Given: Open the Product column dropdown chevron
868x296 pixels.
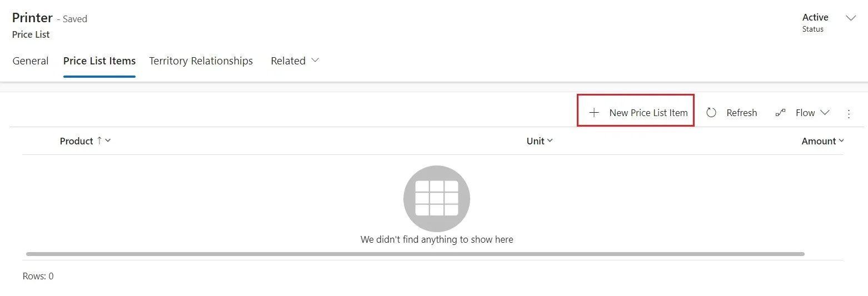Looking at the screenshot, I should tap(108, 141).
